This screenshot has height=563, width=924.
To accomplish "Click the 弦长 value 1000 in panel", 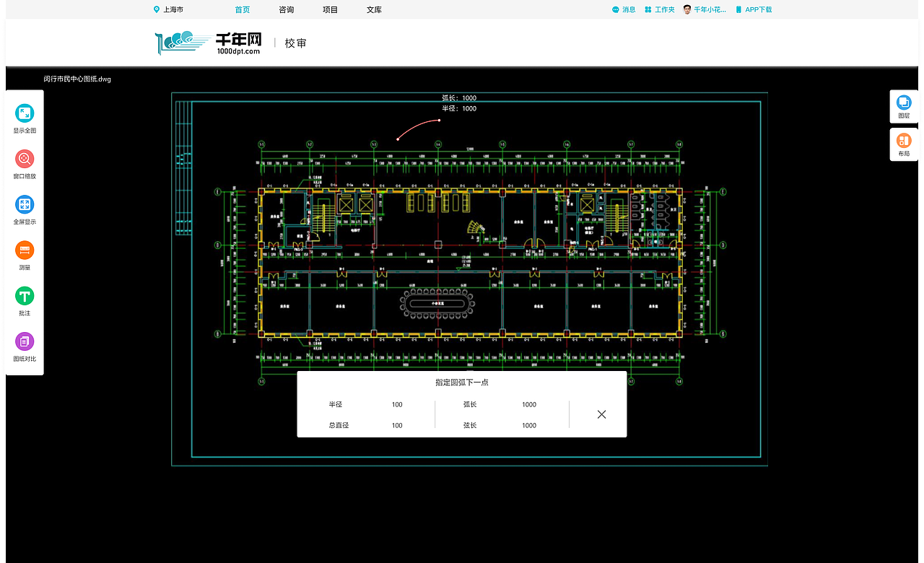I will pyautogui.click(x=529, y=425).
